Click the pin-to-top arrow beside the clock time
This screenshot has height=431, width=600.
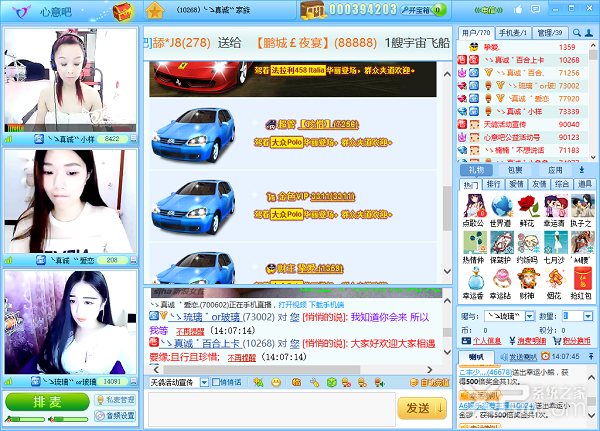pos(591,356)
